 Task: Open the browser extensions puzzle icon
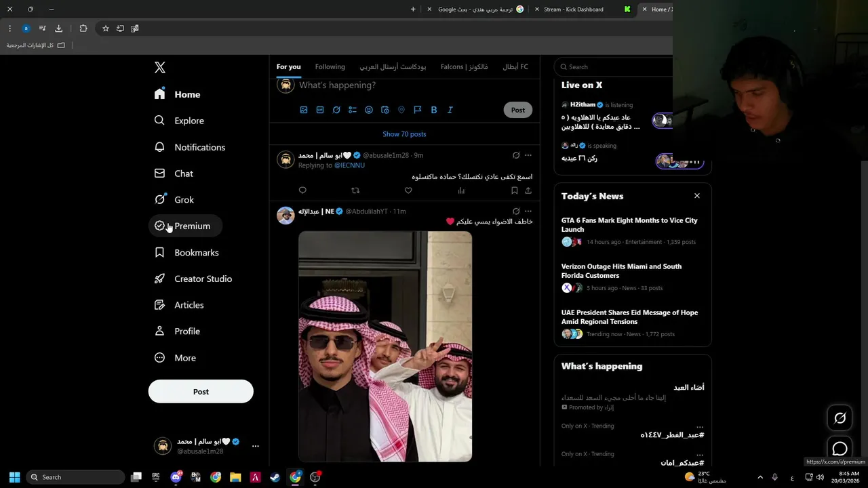click(x=83, y=28)
